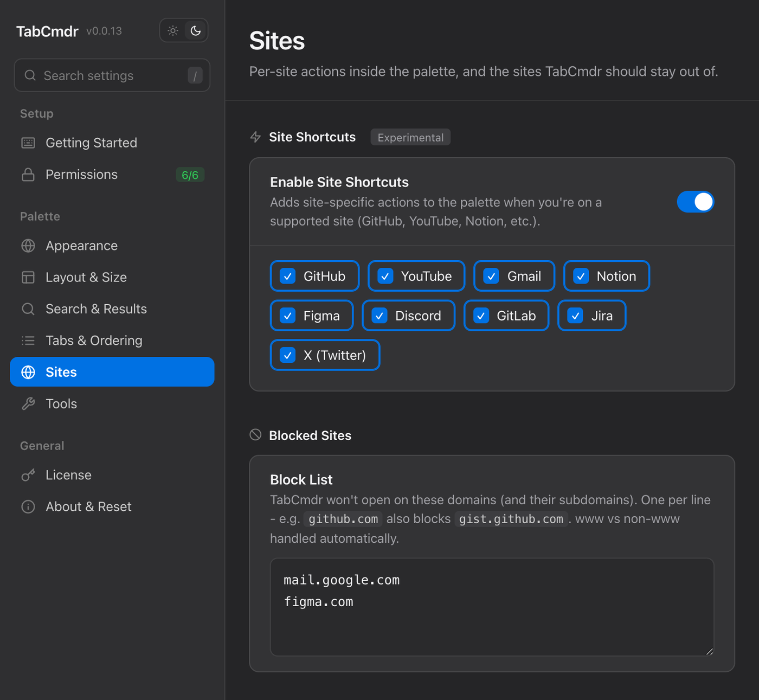Open Tabs & Ordering settings

[x=112, y=341]
